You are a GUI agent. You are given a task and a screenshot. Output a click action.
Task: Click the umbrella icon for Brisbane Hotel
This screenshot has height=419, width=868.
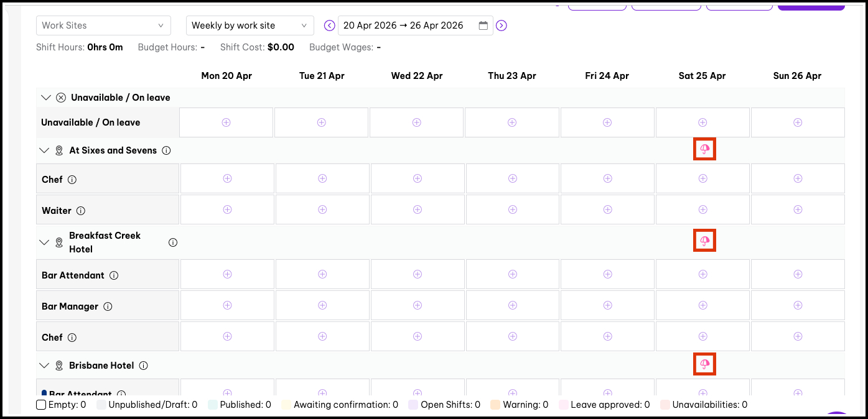[x=704, y=364]
